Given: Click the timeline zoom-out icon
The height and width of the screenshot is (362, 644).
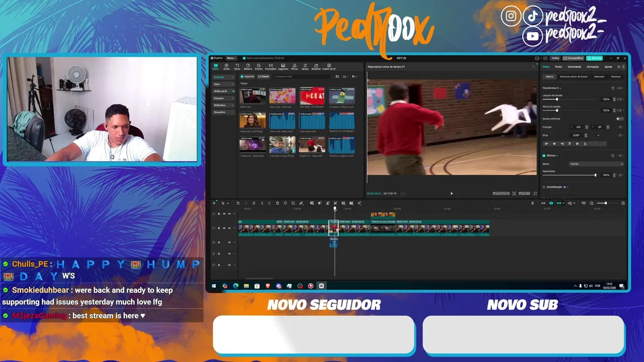Looking at the screenshot, I should pyautogui.click(x=592, y=203).
